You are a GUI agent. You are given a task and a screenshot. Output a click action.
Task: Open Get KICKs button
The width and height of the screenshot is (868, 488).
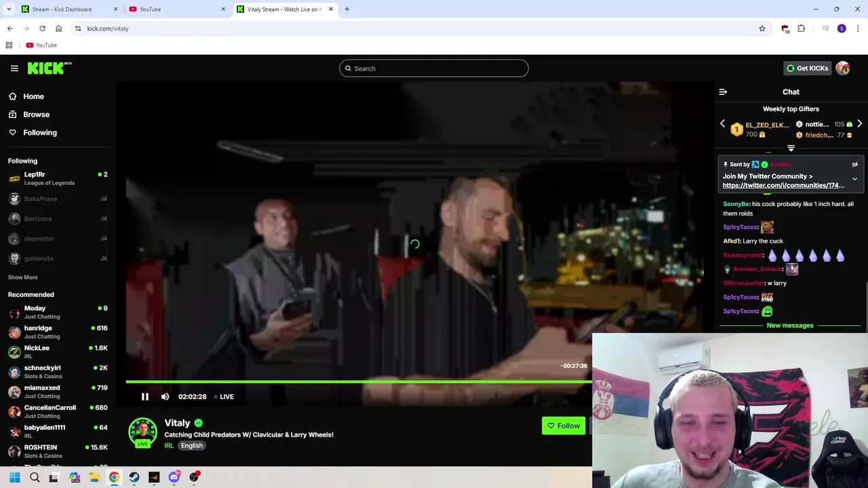coord(807,68)
